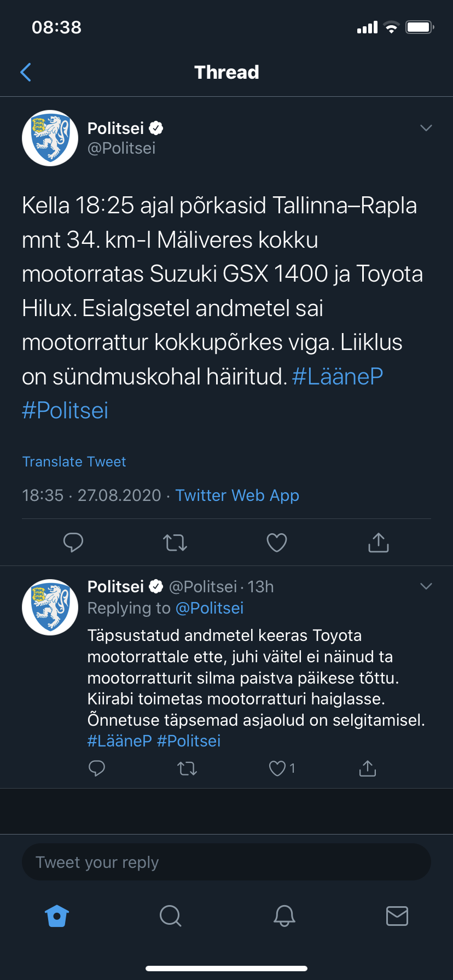Open the Search tab
Viewport: 453px width, 980px height.
(x=170, y=916)
